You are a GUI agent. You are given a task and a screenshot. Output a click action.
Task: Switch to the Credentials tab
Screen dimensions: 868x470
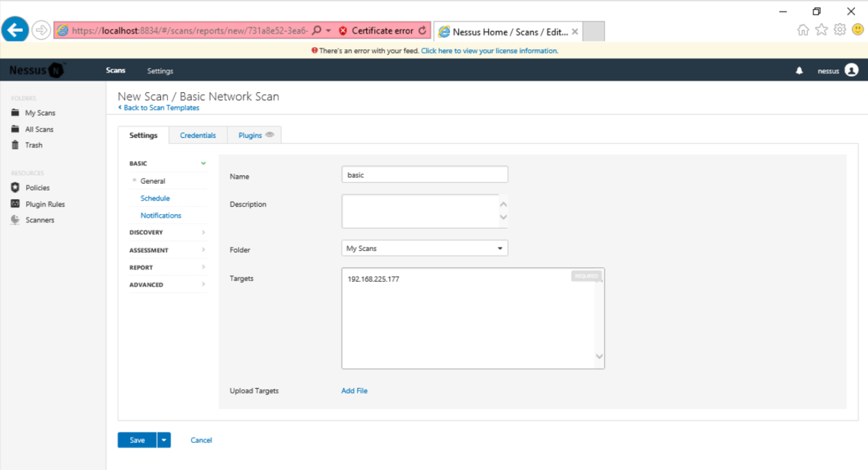(198, 136)
